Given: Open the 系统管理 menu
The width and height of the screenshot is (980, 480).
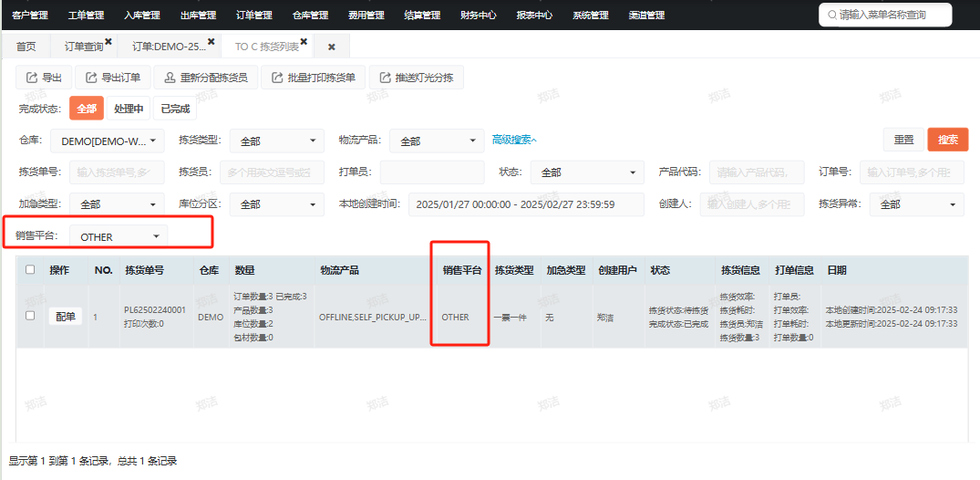Looking at the screenshot, I should pos(591,15).
